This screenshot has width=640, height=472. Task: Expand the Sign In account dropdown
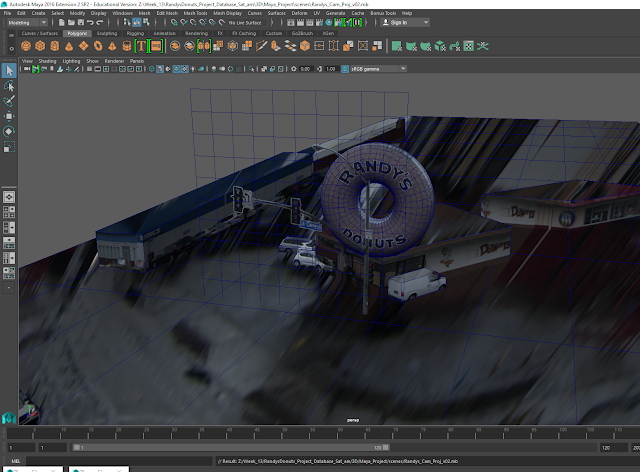point(426,22)
